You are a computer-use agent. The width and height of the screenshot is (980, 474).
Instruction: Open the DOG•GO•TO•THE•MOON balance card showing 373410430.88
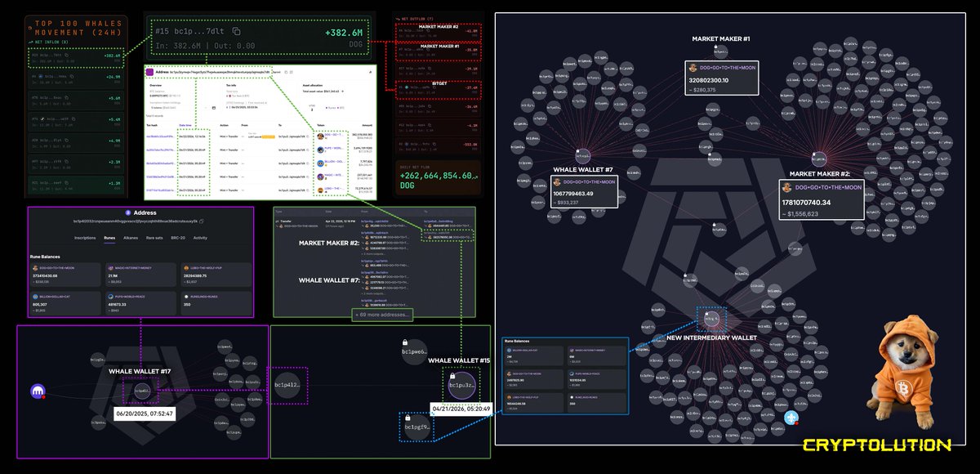pyautogui.click(x=65, y=275)
